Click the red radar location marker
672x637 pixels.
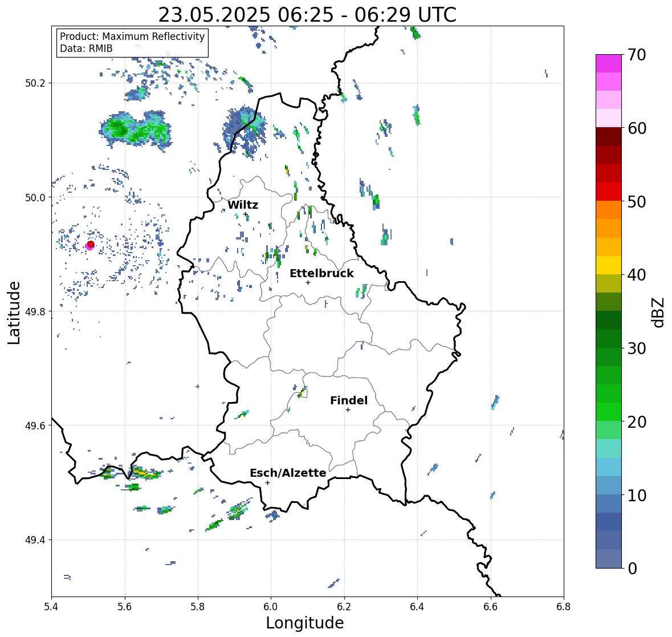[91, 244]
